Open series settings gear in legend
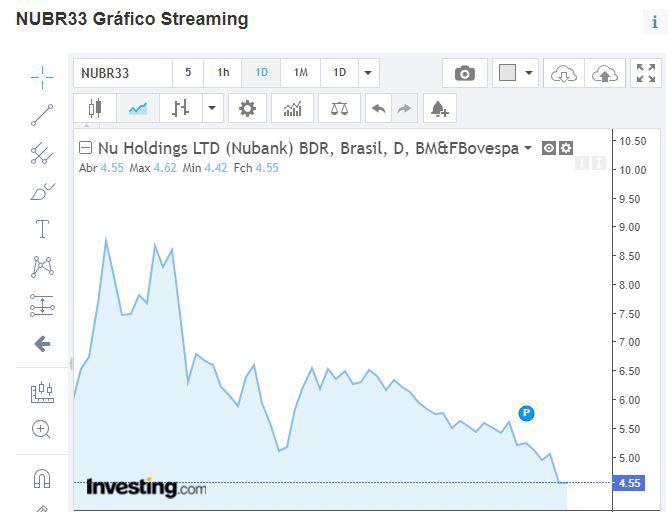The height and width of the screenshot is (512, 672). (566, 148)
